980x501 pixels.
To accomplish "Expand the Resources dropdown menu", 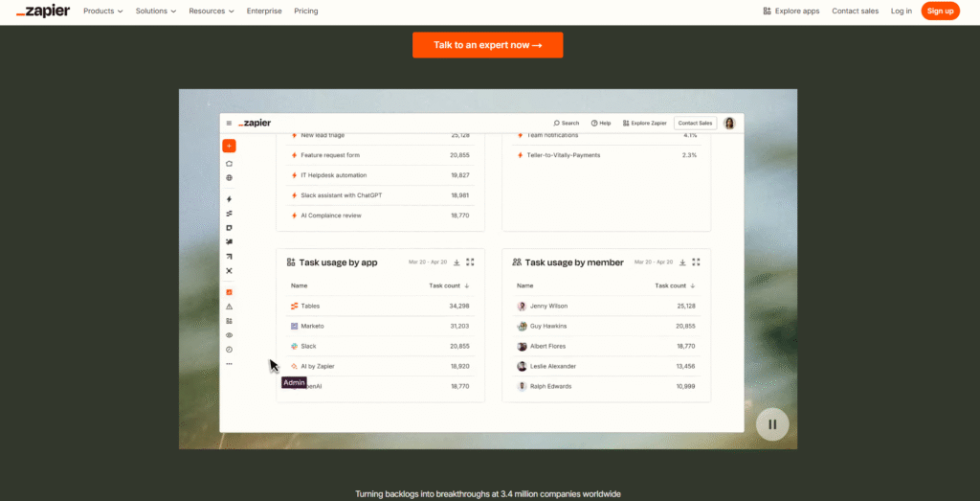I will (x=212, y=11).
